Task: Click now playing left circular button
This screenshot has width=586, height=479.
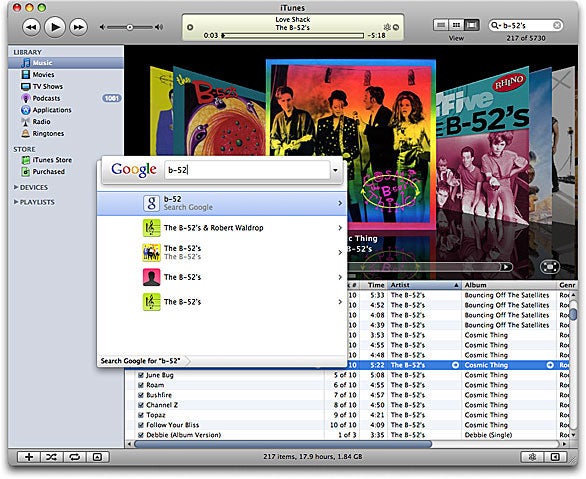Action: [190, 27]
